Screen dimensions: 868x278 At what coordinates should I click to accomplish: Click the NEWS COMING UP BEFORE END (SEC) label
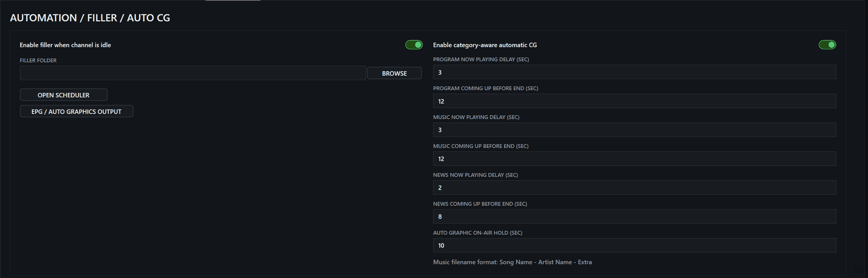click(x=480, y=204)
